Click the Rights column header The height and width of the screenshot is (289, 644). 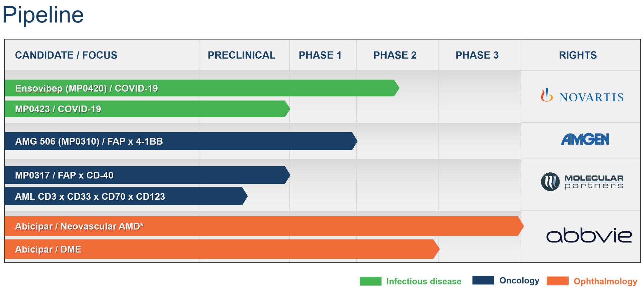pos(578,55)
